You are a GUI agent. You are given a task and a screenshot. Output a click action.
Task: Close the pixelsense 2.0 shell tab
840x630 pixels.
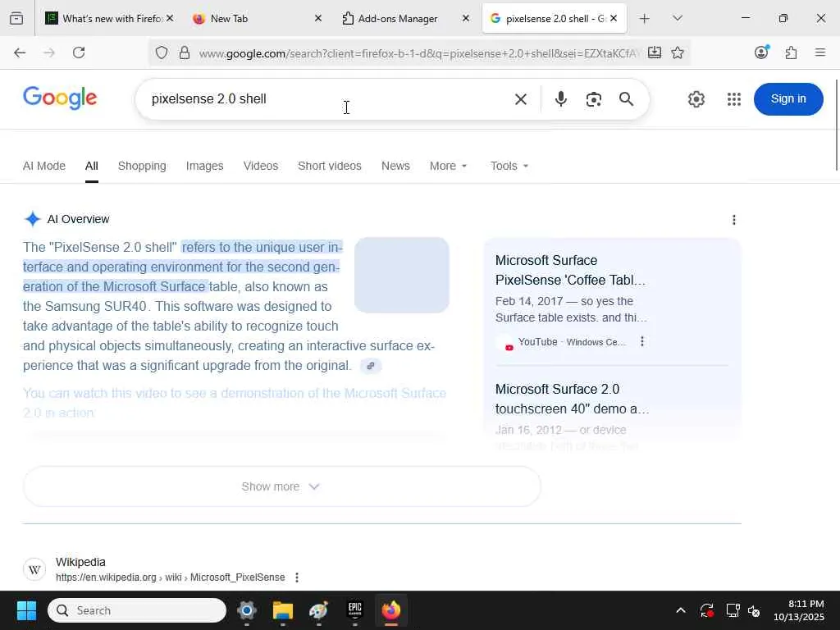[614, 19]
